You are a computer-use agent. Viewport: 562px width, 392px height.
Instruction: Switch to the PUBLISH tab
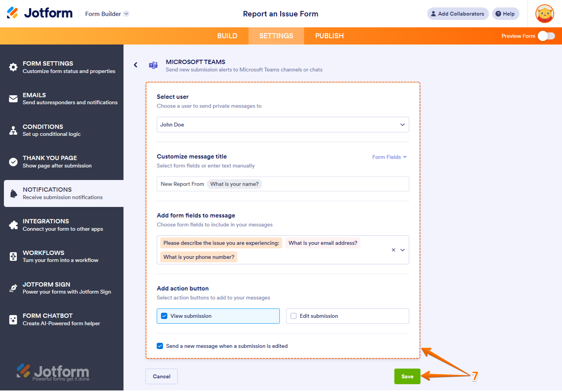[329, 36]
